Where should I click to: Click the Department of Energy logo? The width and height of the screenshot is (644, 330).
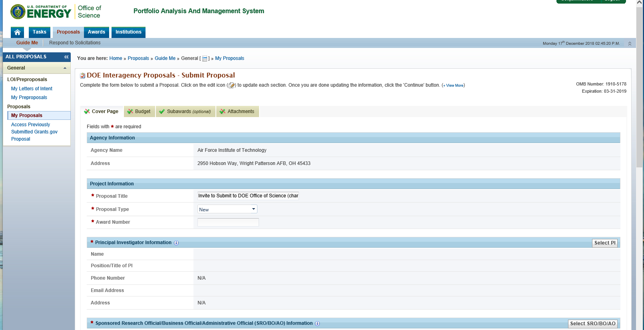pyautogui.click(x=40, y=12)
